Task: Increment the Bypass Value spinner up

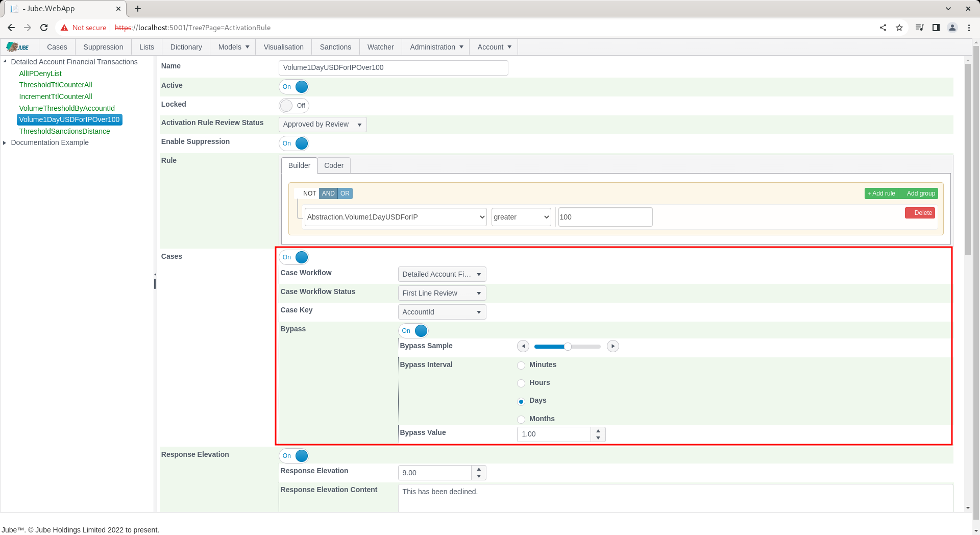Action: tap(598, 431)
